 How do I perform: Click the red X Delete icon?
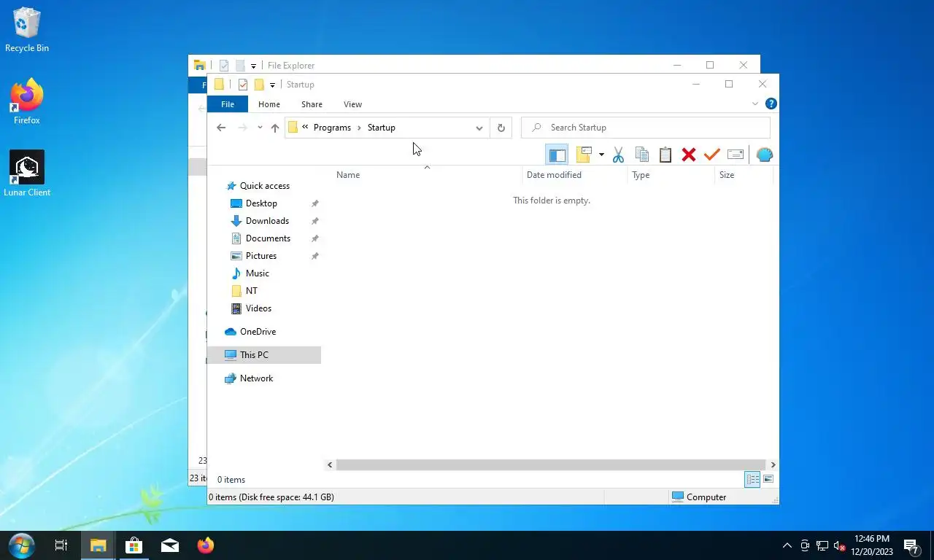point(689,155)
